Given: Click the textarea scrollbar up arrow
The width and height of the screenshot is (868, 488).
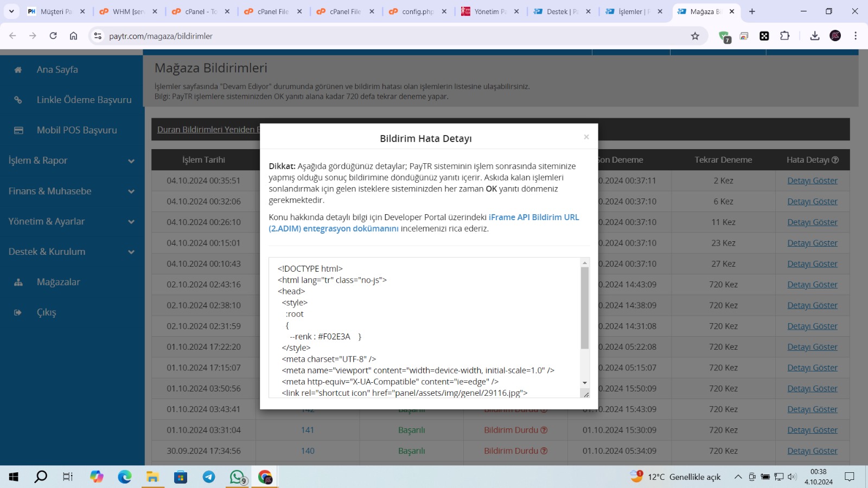Looking at the screenshot, I should coord(585,263).
